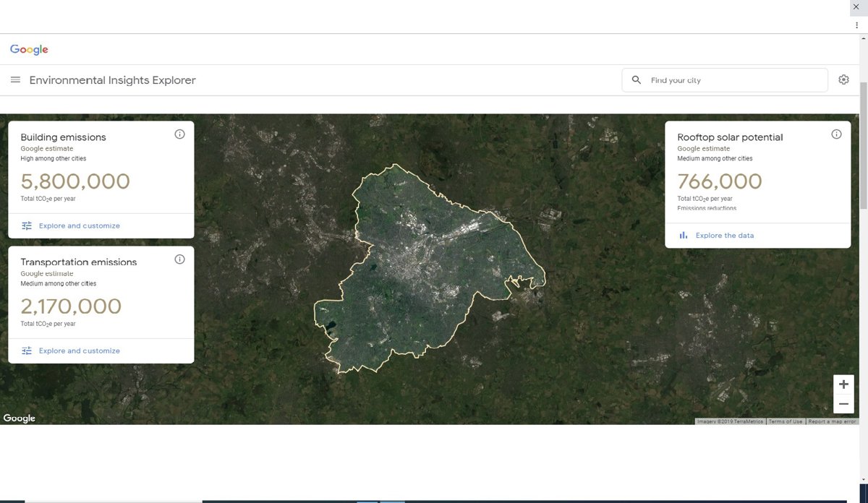Open the settings gear icon
868x503 pixels.
(843, 80)
